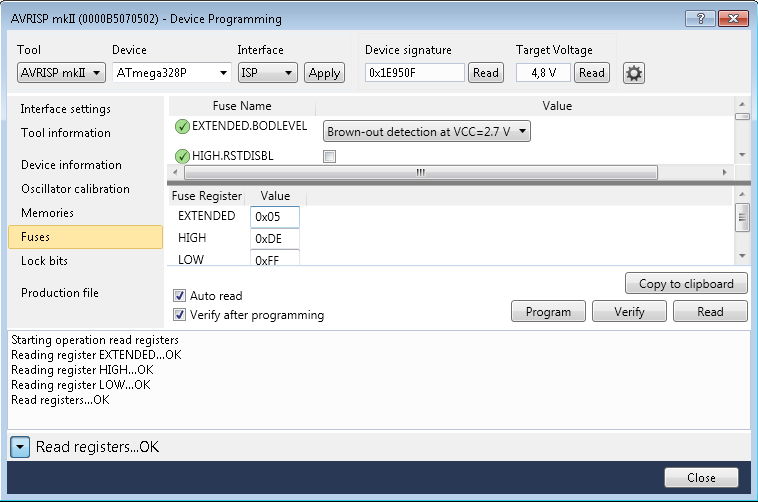Click log line 'Reading register EXTENDED...OK'
Screen dimensions: 758x502
pos(96,355)
